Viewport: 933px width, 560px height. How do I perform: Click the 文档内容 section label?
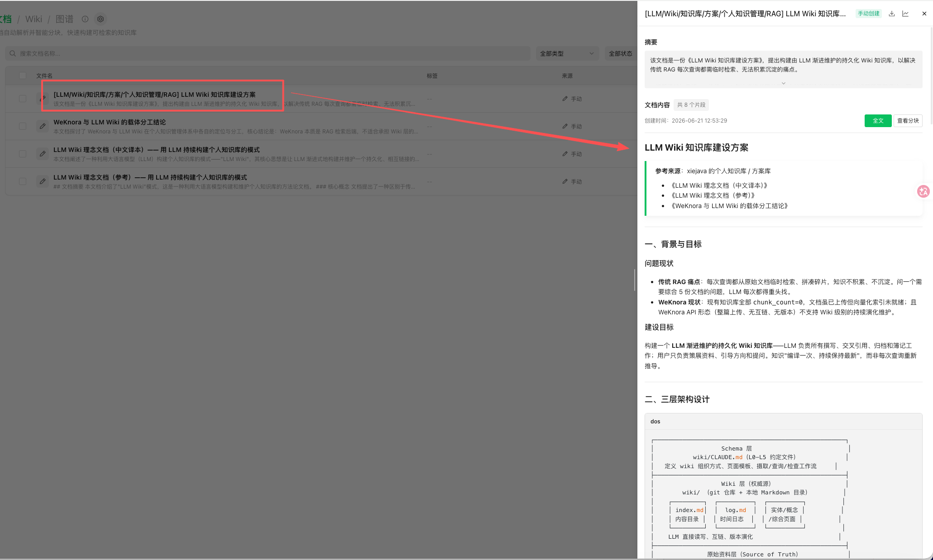coord(657,105)
